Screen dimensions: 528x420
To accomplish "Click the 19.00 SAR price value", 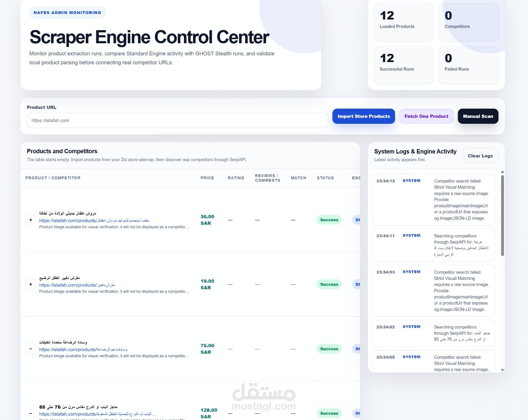I will tap(207, 284).
